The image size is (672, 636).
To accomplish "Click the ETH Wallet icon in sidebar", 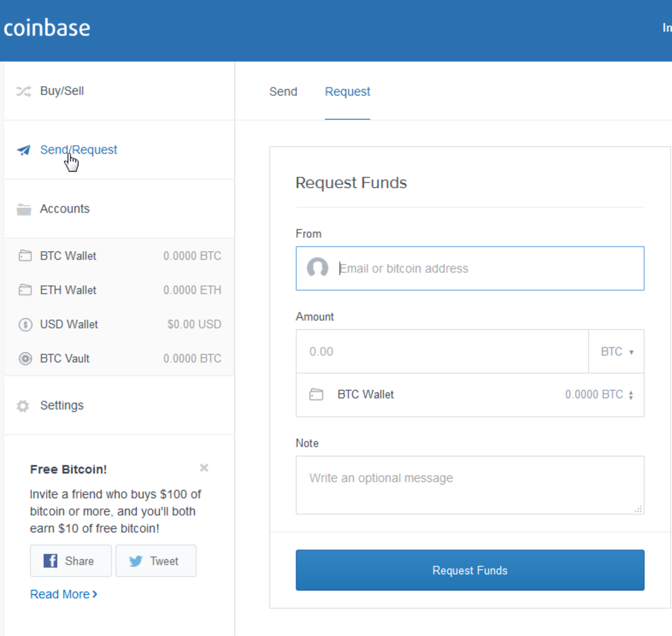I will coord(25,290).
